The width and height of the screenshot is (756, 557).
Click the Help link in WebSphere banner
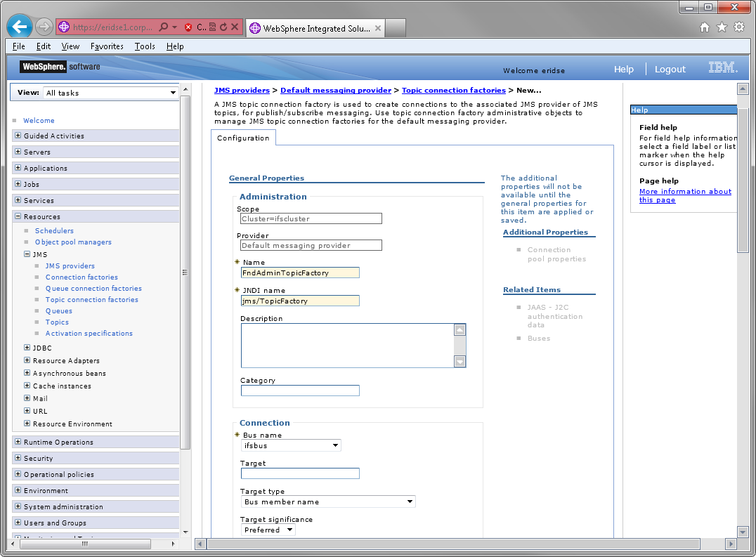(623, 70)
